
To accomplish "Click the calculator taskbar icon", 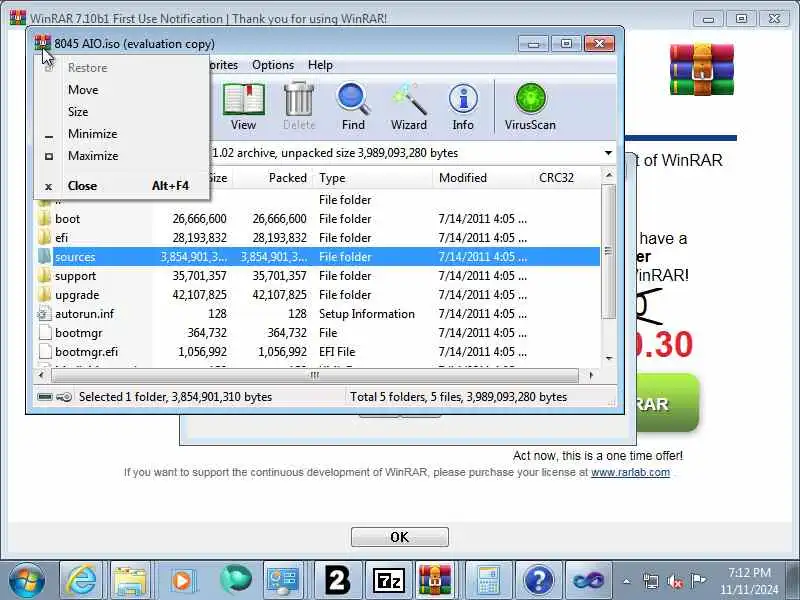I will [488, 580].
